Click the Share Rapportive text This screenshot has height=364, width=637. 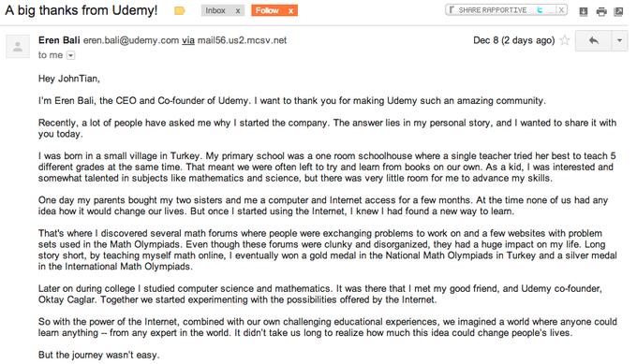[493, 10]
